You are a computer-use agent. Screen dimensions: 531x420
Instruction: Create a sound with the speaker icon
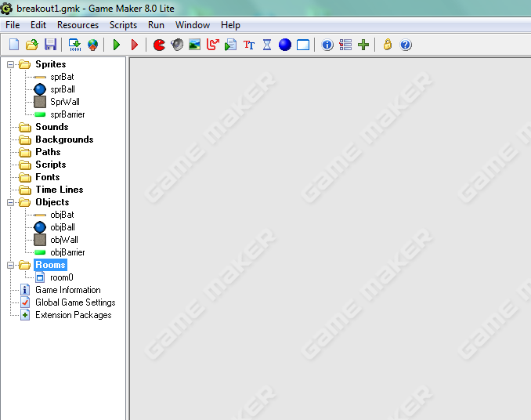coord(177,45)
